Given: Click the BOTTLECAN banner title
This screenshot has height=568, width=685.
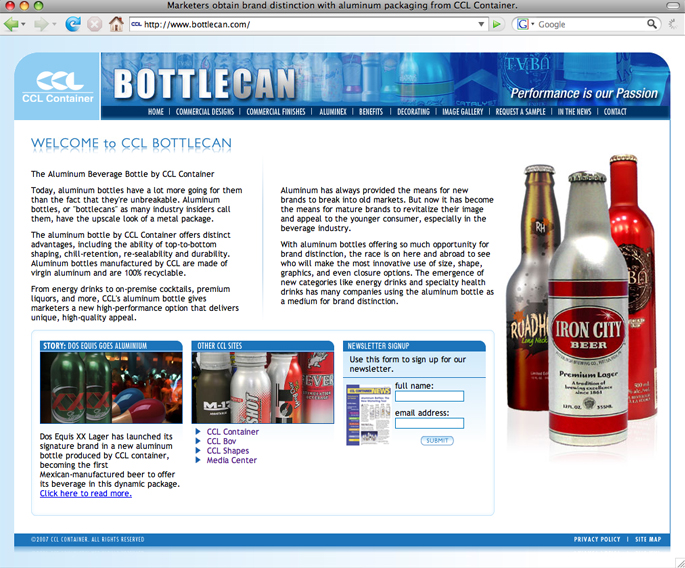Looking at the screenshot, I should tap(205, 84).
